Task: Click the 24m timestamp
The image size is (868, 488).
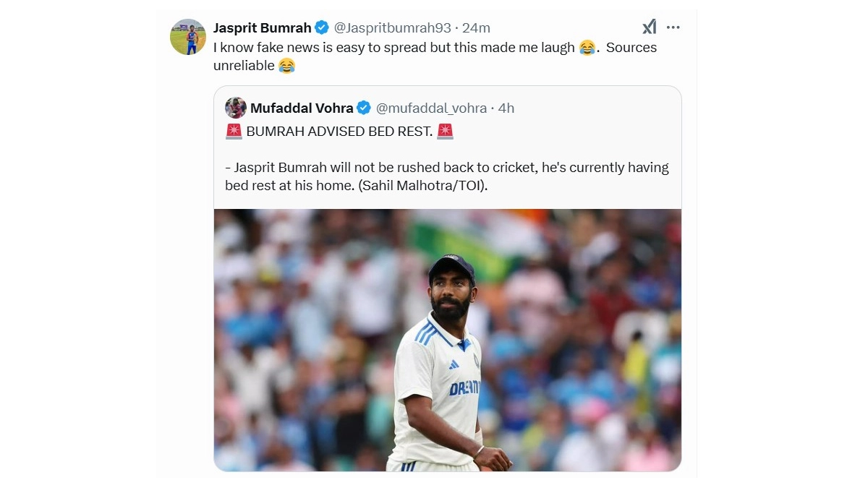Action: tap(476, 27)
